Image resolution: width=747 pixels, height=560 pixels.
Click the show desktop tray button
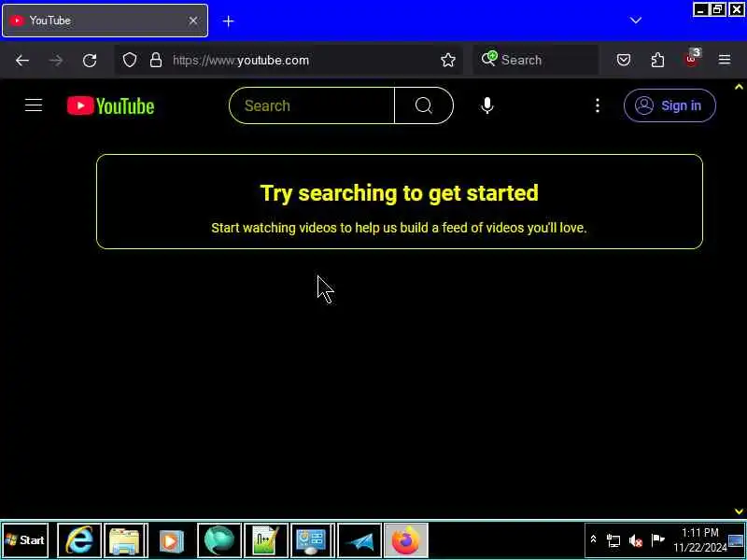coord(736,540)
